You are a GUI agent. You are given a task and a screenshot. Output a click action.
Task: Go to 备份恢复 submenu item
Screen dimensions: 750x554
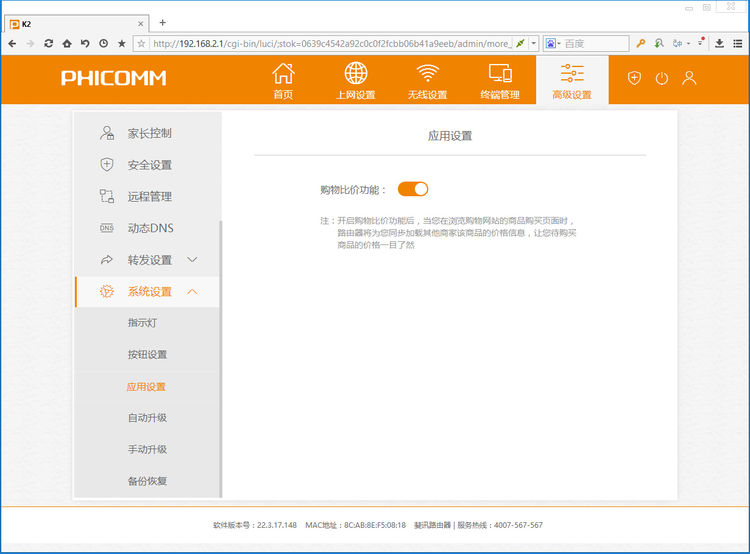tap(147, 481)
